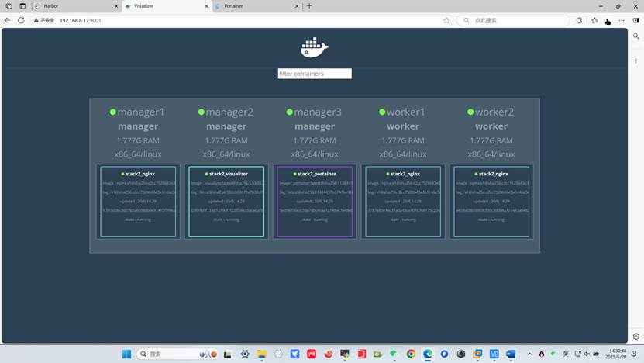Close the Visualizer tab

point(207,6)
